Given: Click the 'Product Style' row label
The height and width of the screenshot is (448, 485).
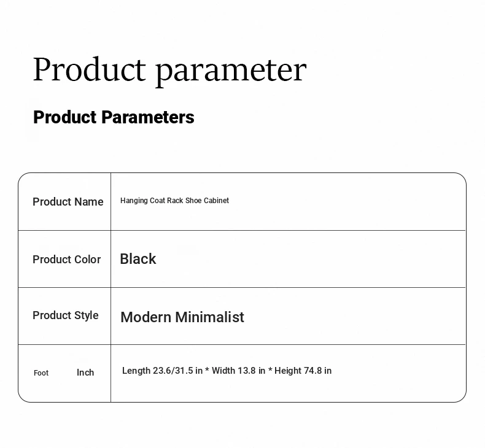Looking at the screenshot, I should tap(66, 315).
